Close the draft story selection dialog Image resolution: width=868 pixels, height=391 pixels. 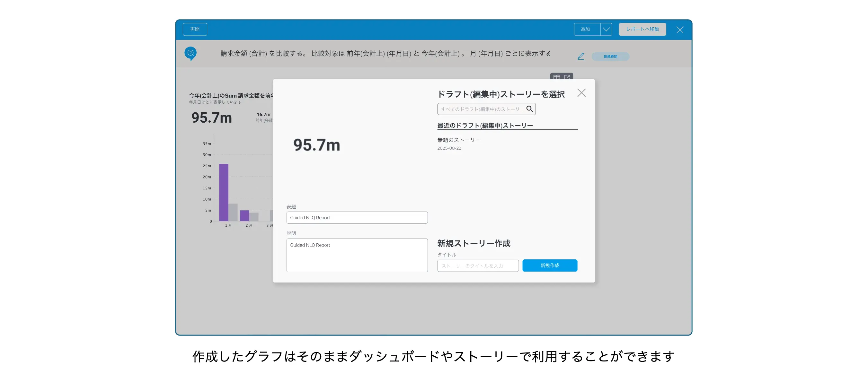click(x=581, y=93)
